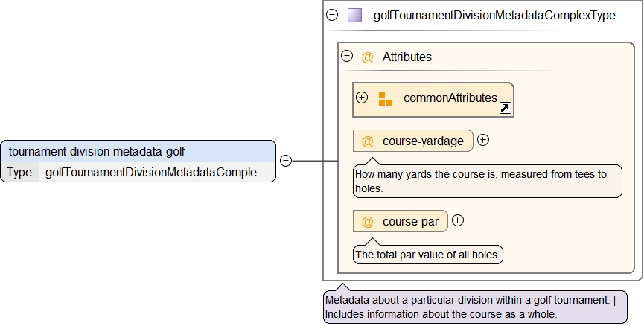Click the golf tournament division metadata description note
Image resolution: width=644 pixels, height=326 pixels.
(x=474, y=307)
